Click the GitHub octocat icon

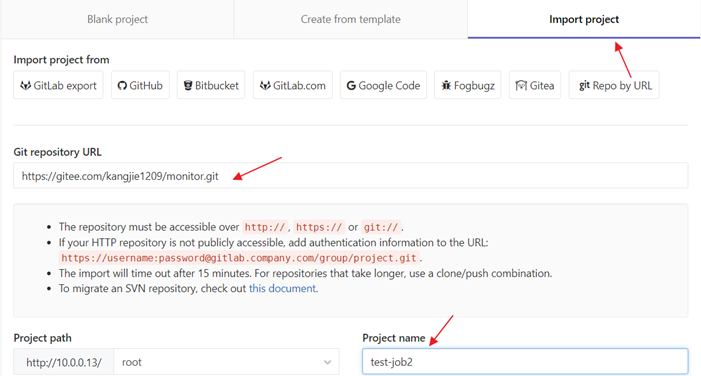[122, 85]
